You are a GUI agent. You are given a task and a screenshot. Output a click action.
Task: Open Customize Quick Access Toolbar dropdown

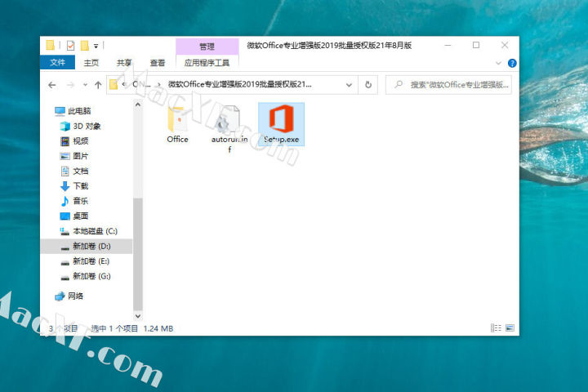pyautogui.click(x=96, y=46)
